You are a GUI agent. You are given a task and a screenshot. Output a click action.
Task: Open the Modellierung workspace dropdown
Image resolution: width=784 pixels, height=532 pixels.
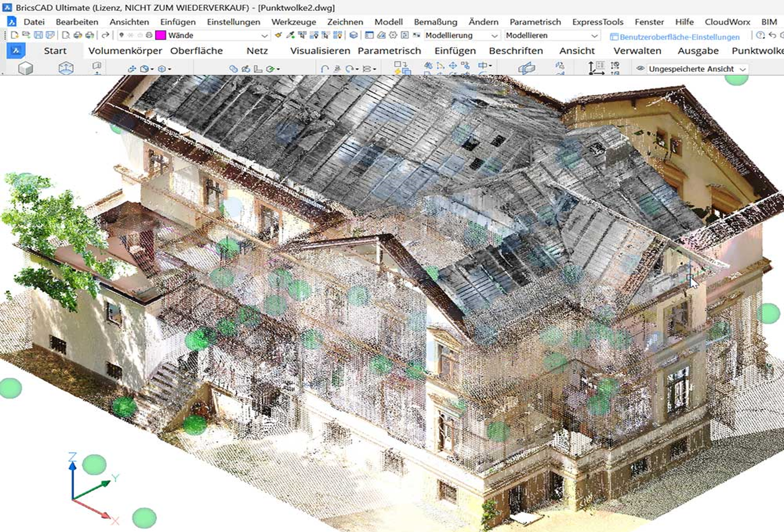click(x=494, y=36)
